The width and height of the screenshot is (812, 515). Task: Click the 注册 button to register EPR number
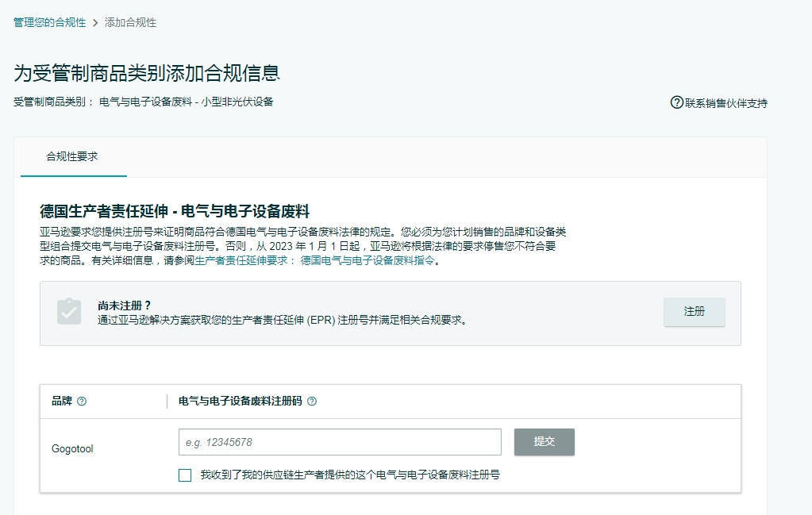click(x=693, y=313)
